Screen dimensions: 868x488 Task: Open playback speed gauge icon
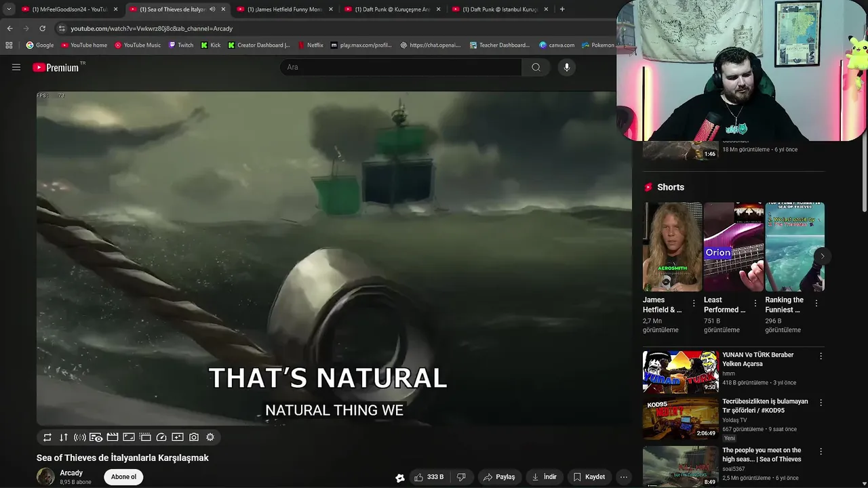161,437
